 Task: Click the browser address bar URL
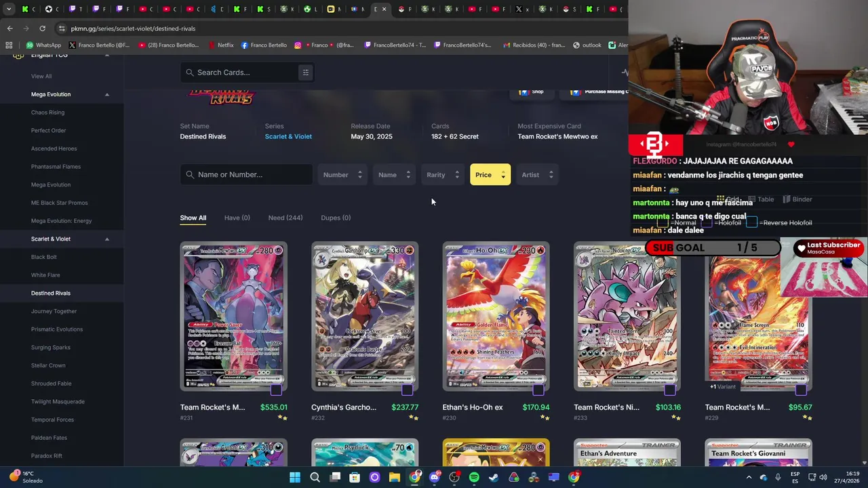[133, 28]
